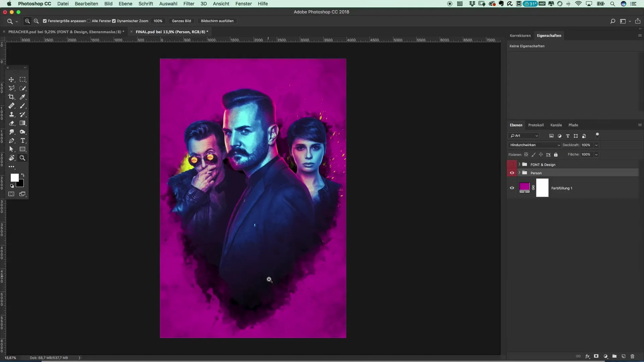Expand the Person group
The width and height of the screenshot is (644, 362).
point(519,173)
